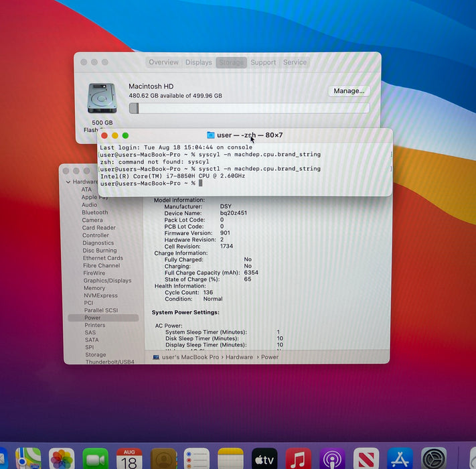Image resolution: width=476 pixels, height=469 pixels.
Task: Click the Terminal prompt cursor line
Action: coord(151,183)
